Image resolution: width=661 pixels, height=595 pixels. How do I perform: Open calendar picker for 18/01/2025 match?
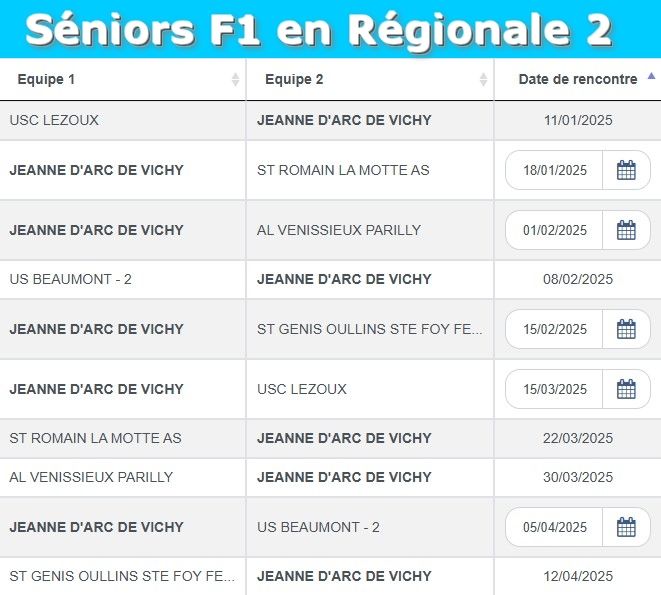pyautogui.click(x=626, y=170)
